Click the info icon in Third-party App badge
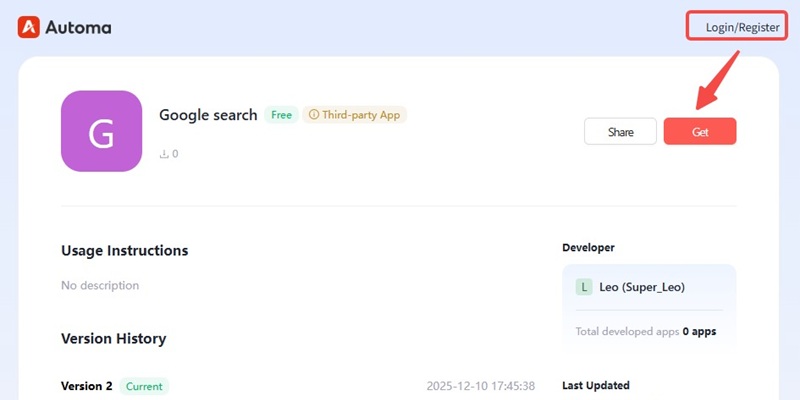The image size is (800, 400). pyautogui.click(x=314, y=115)
